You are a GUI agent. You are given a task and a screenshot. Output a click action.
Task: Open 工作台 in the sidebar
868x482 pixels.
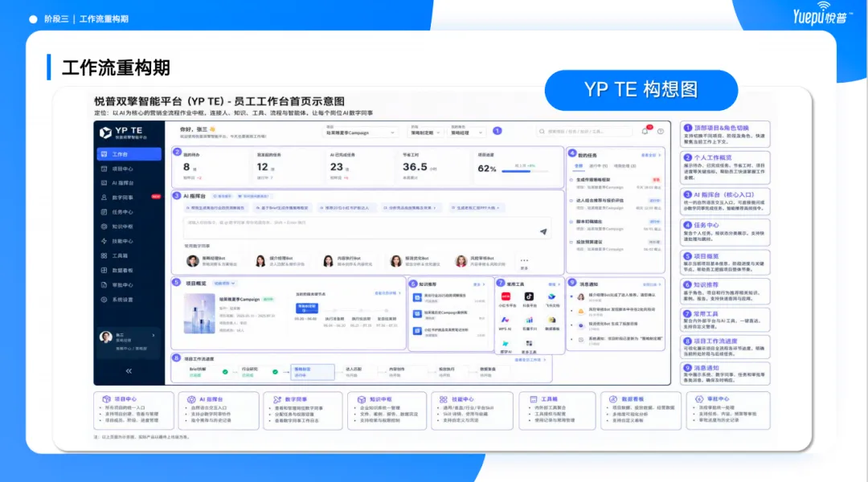coord(129,154)
